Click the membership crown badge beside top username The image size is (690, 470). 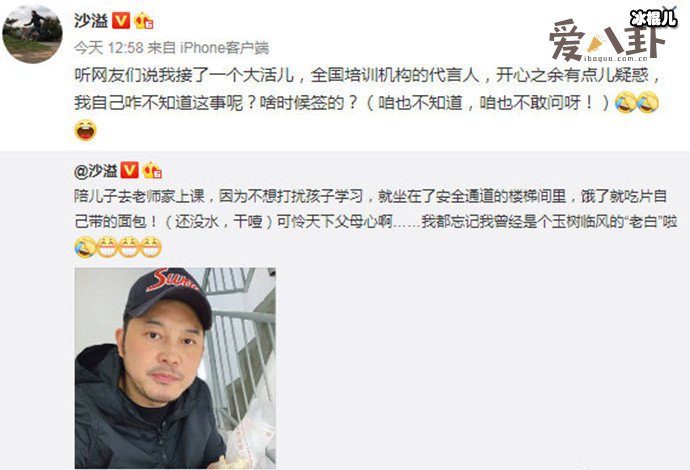point(143,21)
